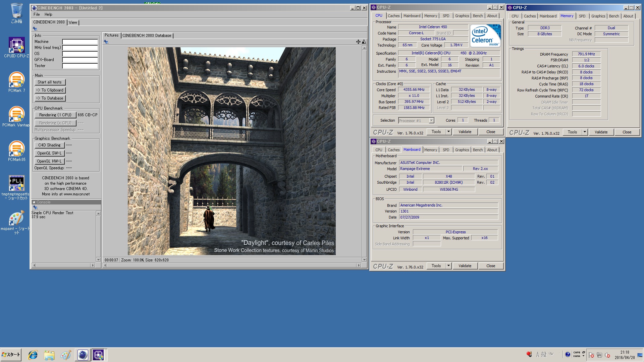
Task: Select the Pictures tab in CINEBENCH
Action: [x=111, y=35]
